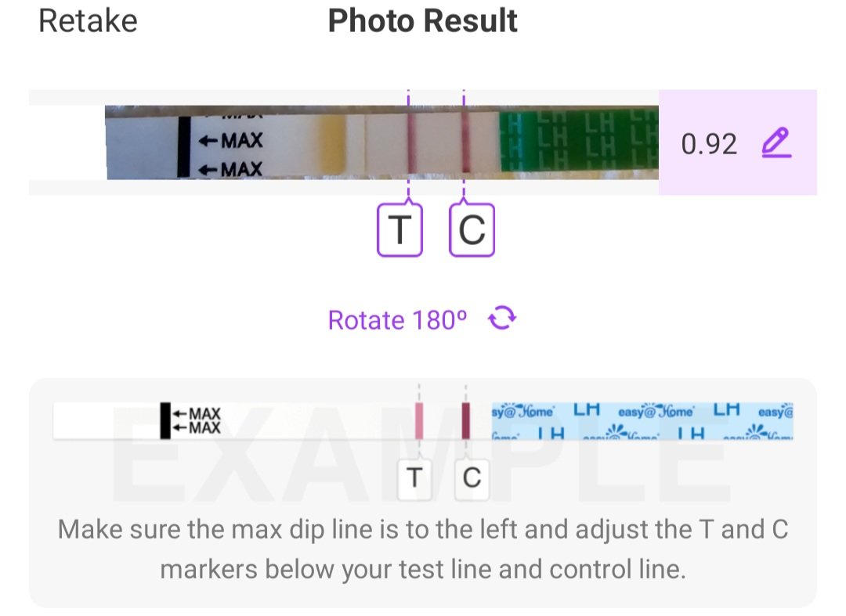Tap the test line on the photo strip
The image size is (846, 616).
tap(409, 145)
